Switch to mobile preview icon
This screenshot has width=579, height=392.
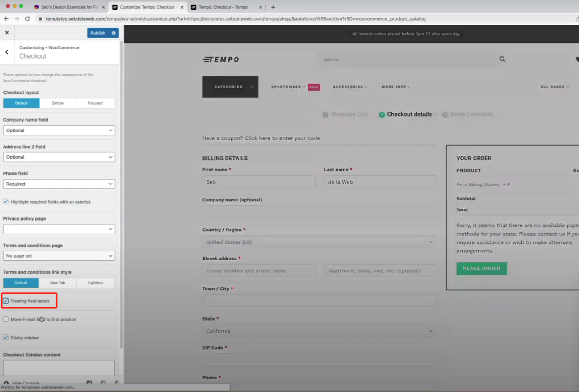point(117,382)
